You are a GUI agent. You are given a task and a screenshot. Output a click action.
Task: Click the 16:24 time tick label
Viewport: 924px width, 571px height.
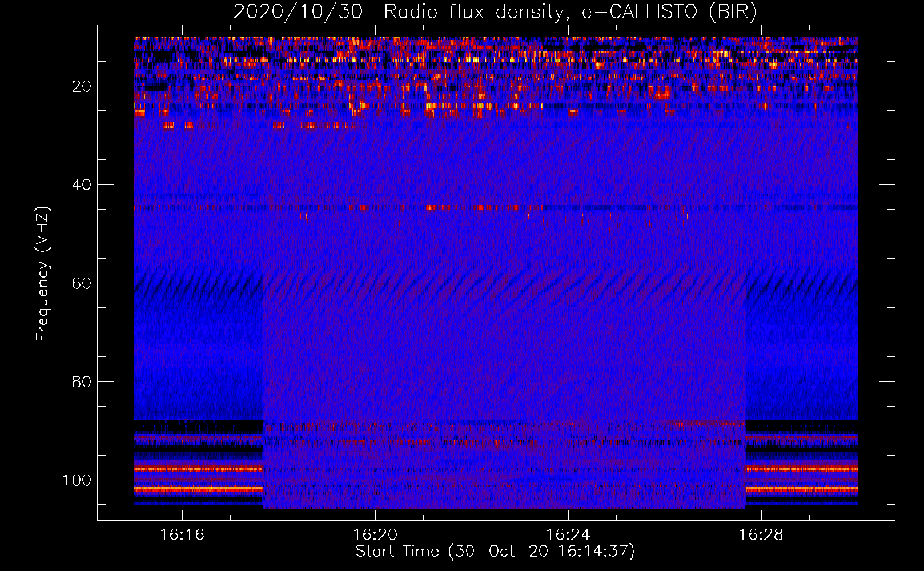pos(568,534)
